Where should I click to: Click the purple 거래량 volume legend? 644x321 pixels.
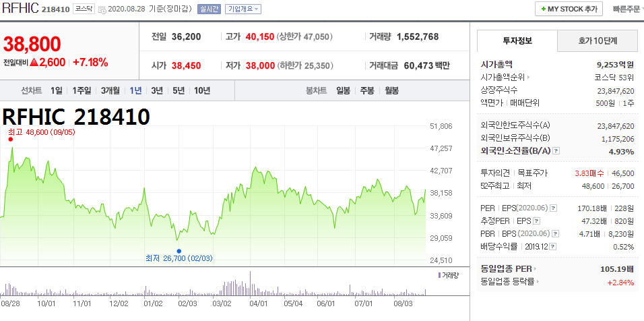click(x=449, y=275)
